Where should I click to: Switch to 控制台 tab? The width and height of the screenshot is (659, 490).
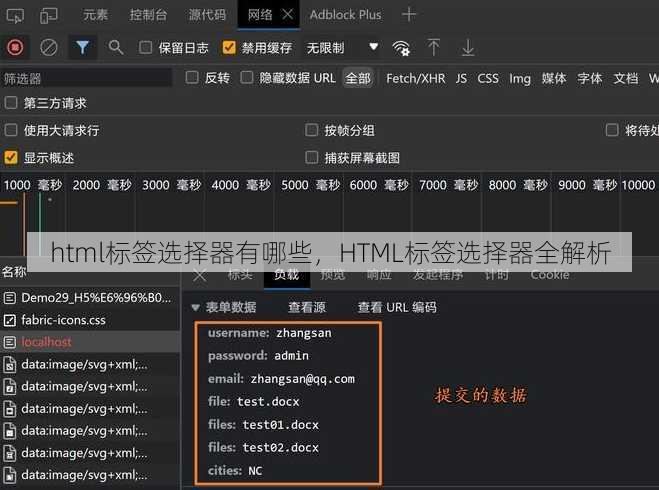pos(148,15)
